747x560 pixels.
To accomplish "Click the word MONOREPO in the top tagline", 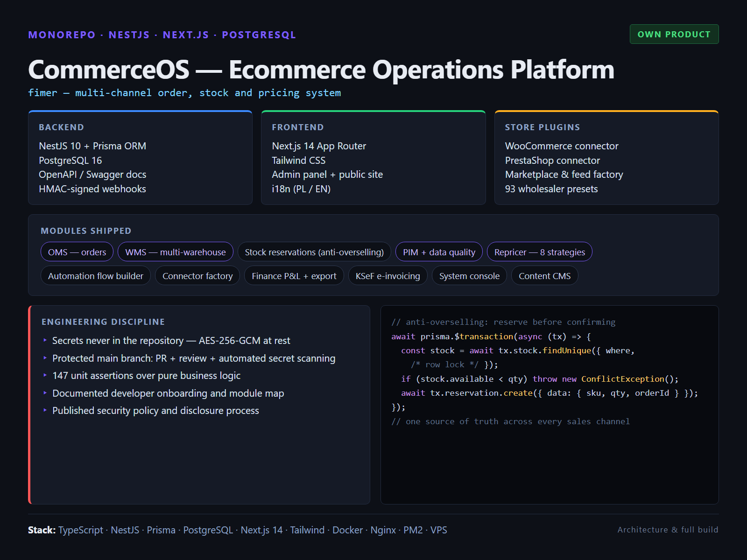I will click(x=62, y=35).
